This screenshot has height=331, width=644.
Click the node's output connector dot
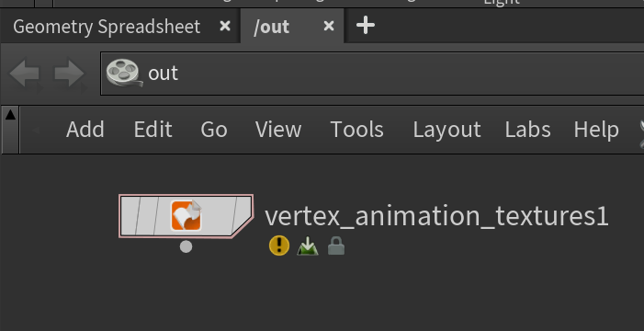[186, 246]
